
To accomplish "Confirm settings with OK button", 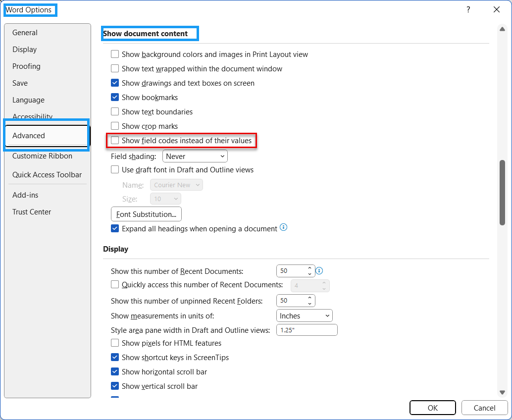I will pyautogui.click(x=433, y=408).
